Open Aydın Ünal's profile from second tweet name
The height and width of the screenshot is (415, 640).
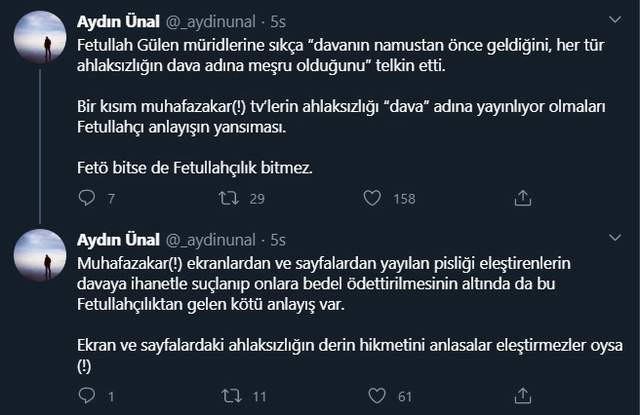(x=119, y=240)
